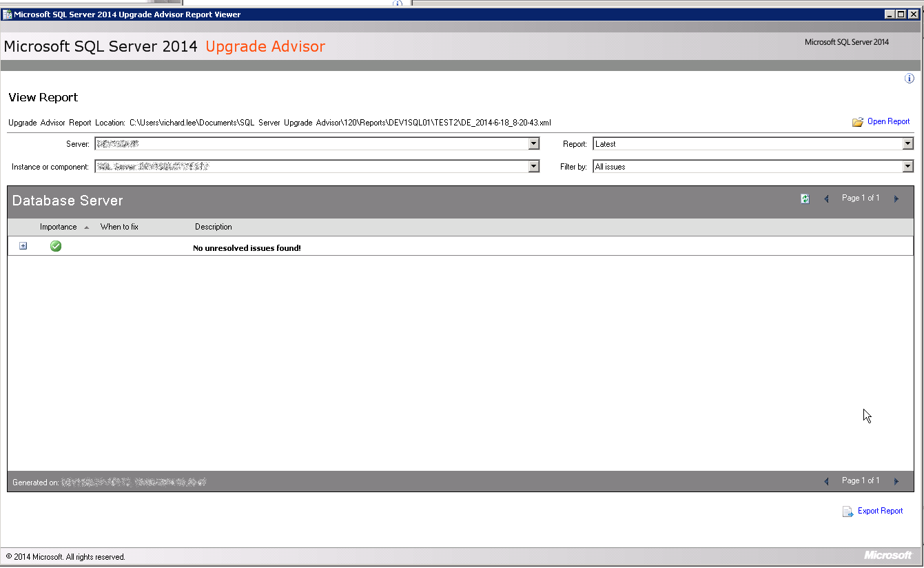The height and width of the screenshot is (568, 924).
Task: Click the Open Report folder icon
Action: pos(858,122)
